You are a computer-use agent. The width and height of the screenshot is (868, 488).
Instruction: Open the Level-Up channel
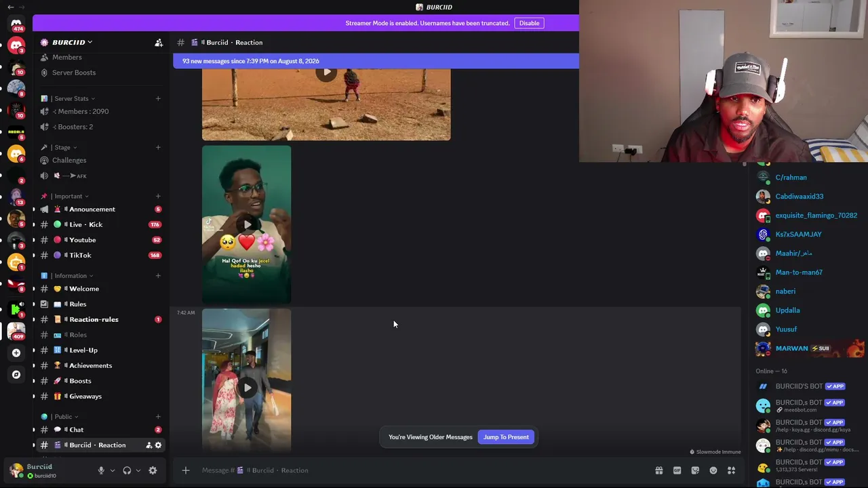(100, 350)
